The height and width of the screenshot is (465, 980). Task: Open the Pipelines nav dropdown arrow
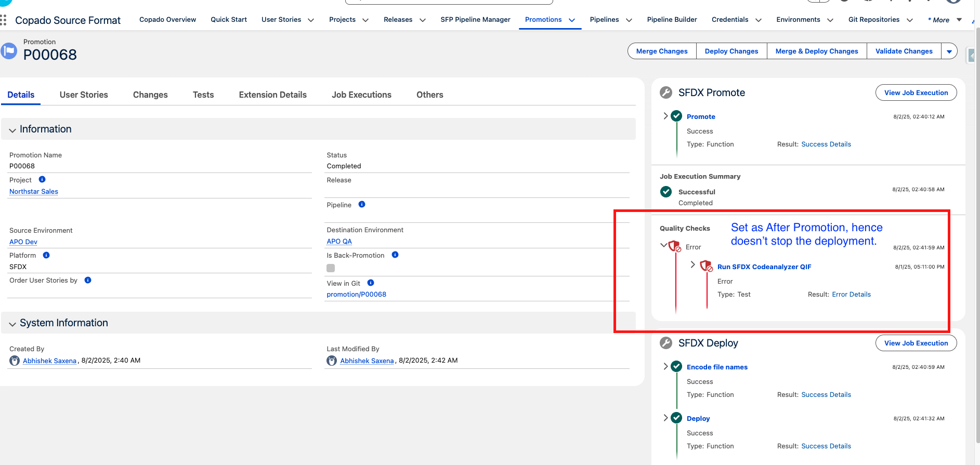coord(629,20)
